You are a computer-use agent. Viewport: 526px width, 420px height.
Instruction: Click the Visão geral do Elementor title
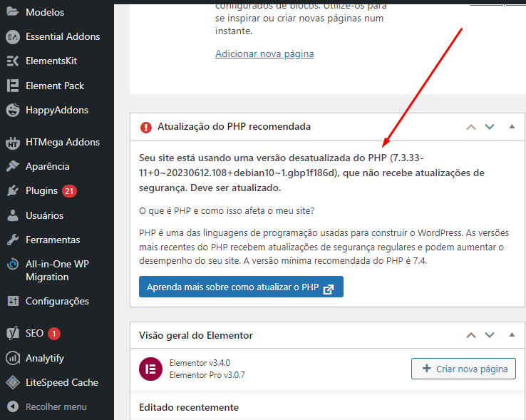tap(196, 335)
